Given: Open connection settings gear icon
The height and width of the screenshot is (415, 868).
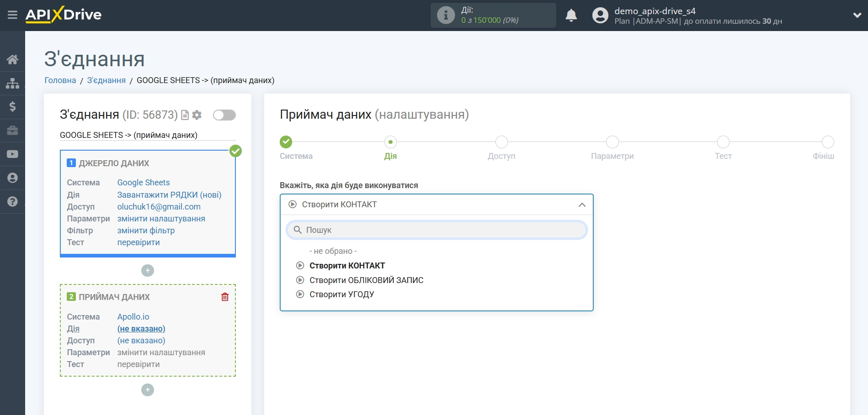Looking at the screenshot, I should click(x=197, y=115).
